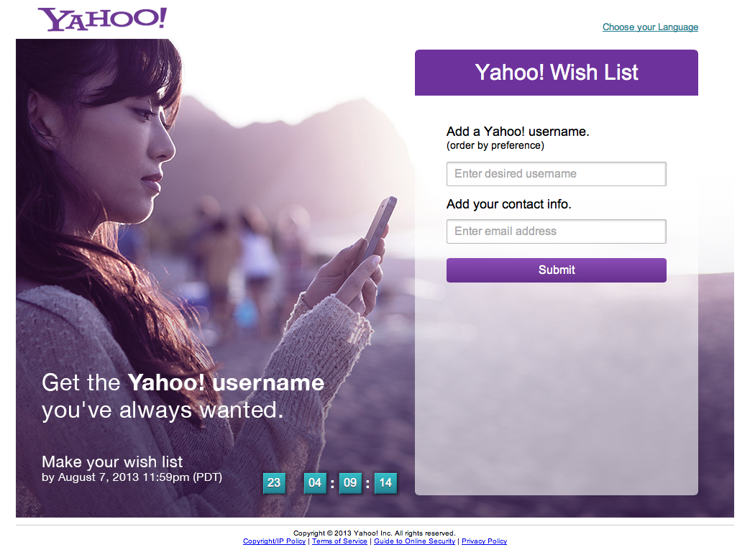Focus the Enter email address field
Screen dimensions: 750x560
pyautogui.click(x=557, y=231)
